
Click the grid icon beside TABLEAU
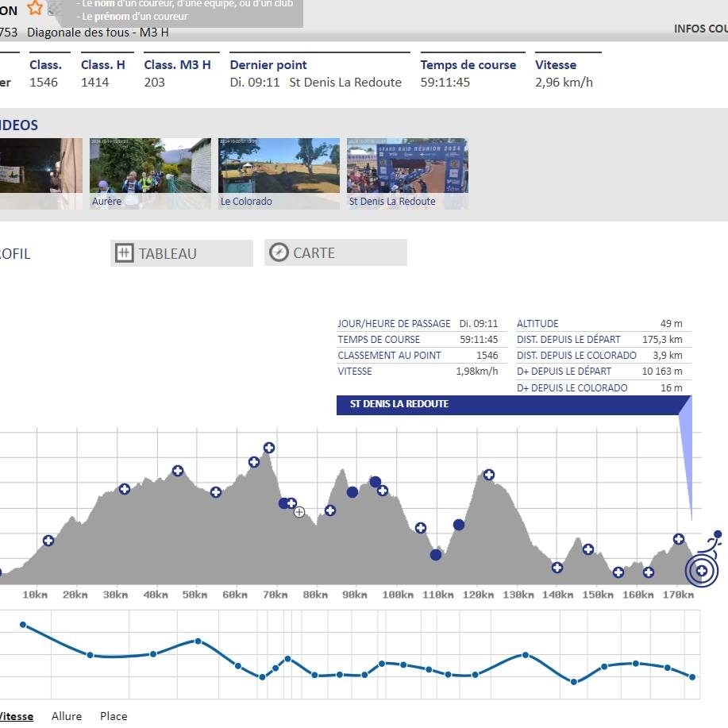click(125, 253)
